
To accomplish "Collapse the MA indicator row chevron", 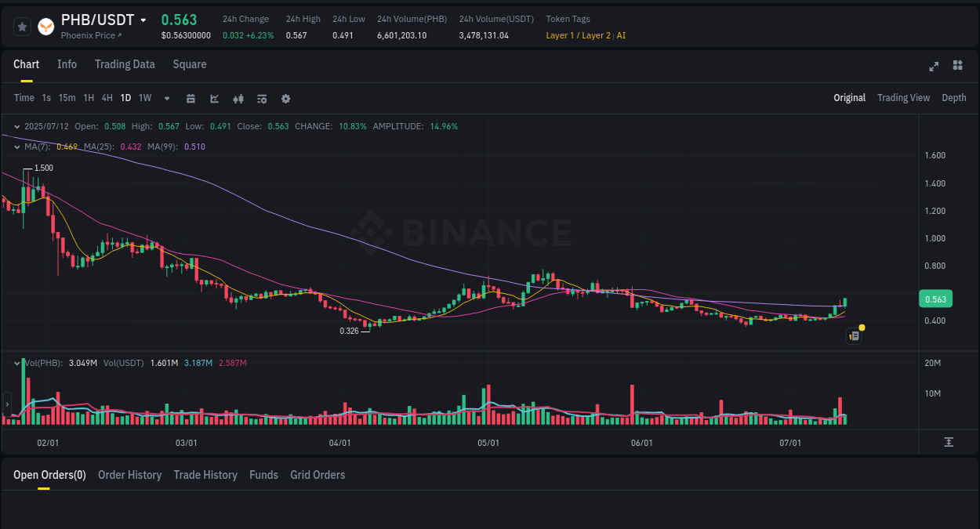I will (x=16, y=147).
